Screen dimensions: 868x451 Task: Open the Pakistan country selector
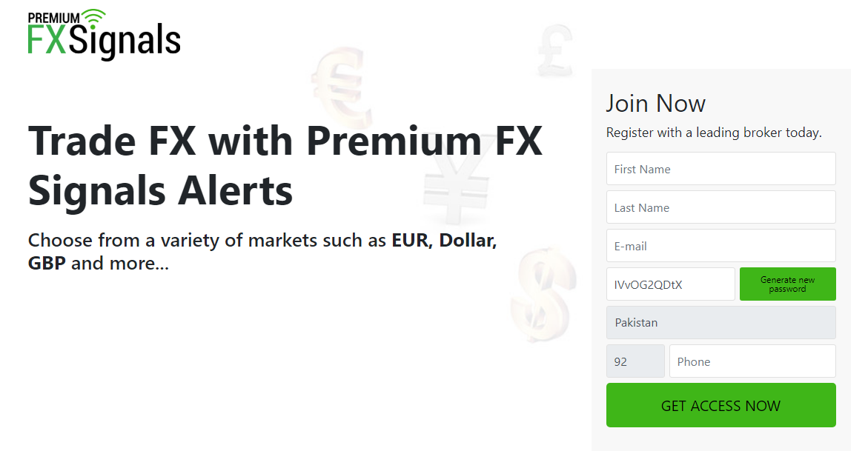pyautogui.click(x=720, y=322)
